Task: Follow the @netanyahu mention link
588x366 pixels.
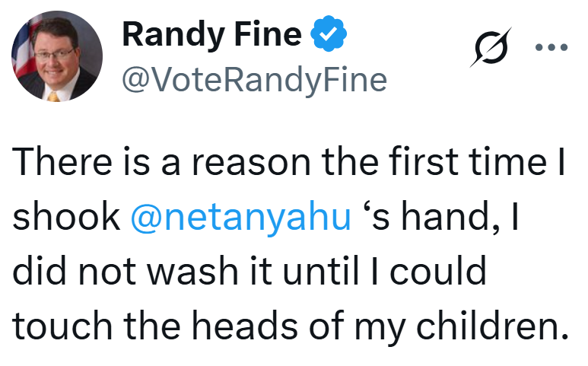Action: (240, 218)
